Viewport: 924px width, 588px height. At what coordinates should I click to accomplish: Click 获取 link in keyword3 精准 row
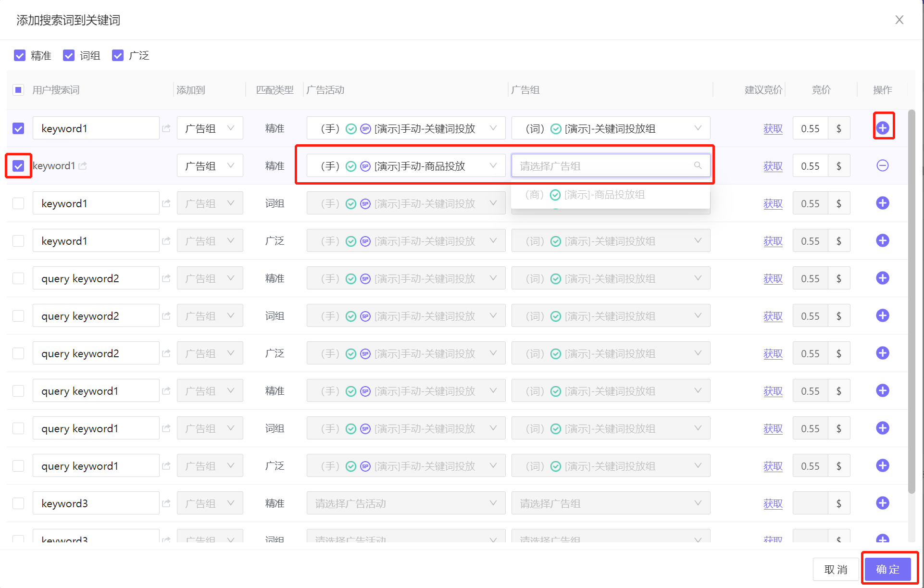(773, 504)
